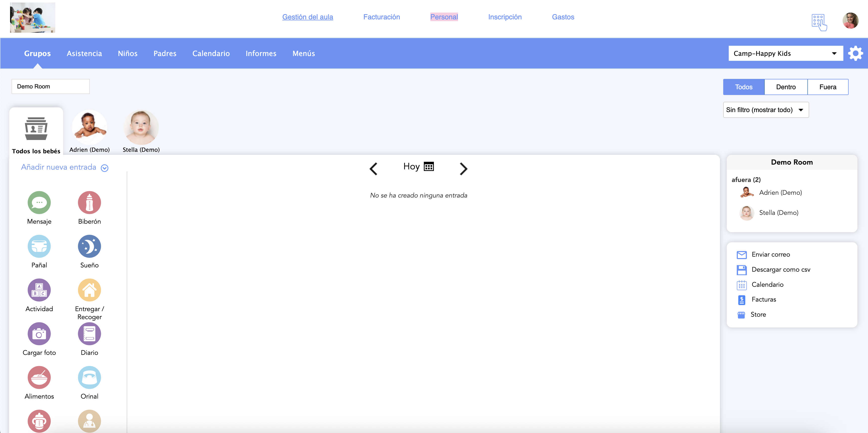The image size is (868, 433).
Task: Open the settings gear icon
Action: click(x=855, y=54)
